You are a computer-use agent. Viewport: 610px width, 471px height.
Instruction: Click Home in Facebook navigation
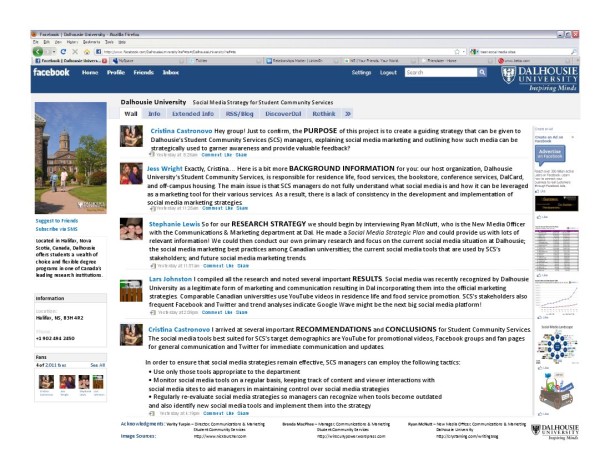click(90, 72)
